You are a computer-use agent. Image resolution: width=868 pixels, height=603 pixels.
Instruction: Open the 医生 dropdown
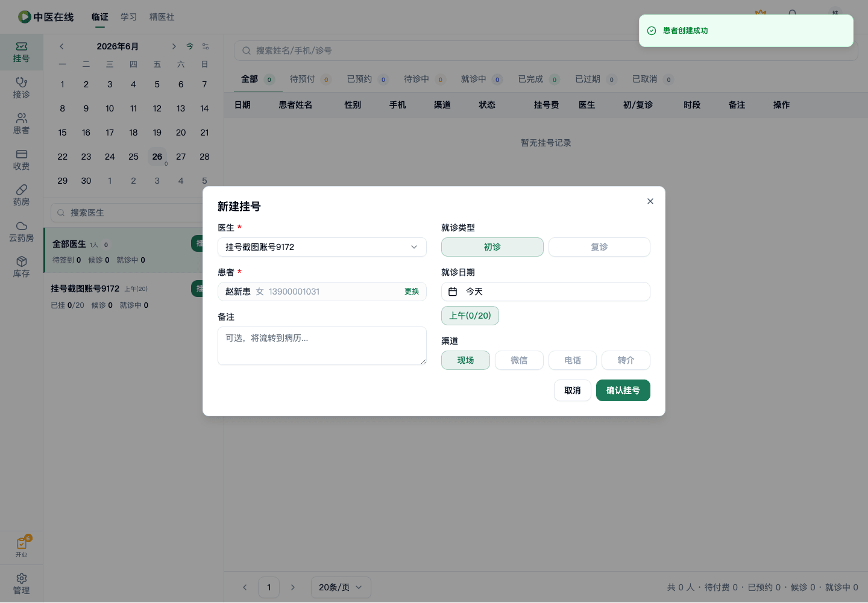coord(322,247)
